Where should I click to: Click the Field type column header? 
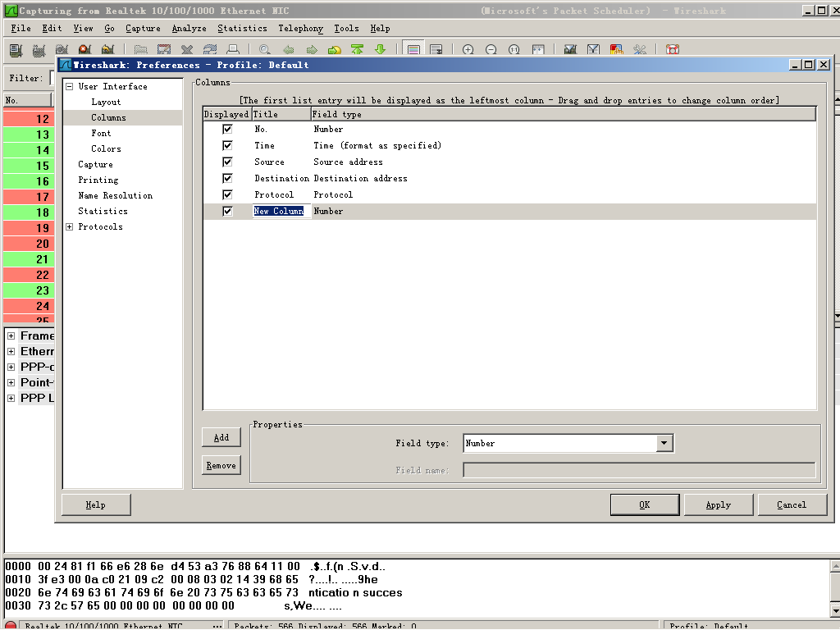coord(563,114)
